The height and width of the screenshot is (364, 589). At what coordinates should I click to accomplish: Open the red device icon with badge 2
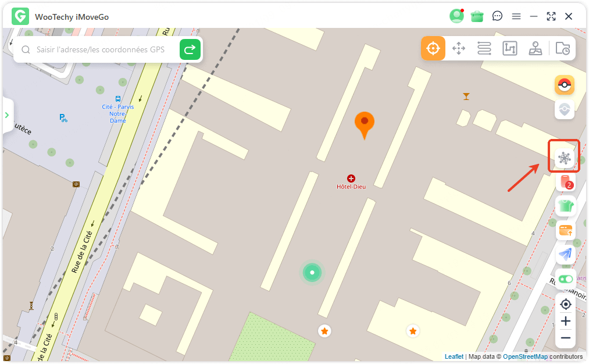[565, 182]
